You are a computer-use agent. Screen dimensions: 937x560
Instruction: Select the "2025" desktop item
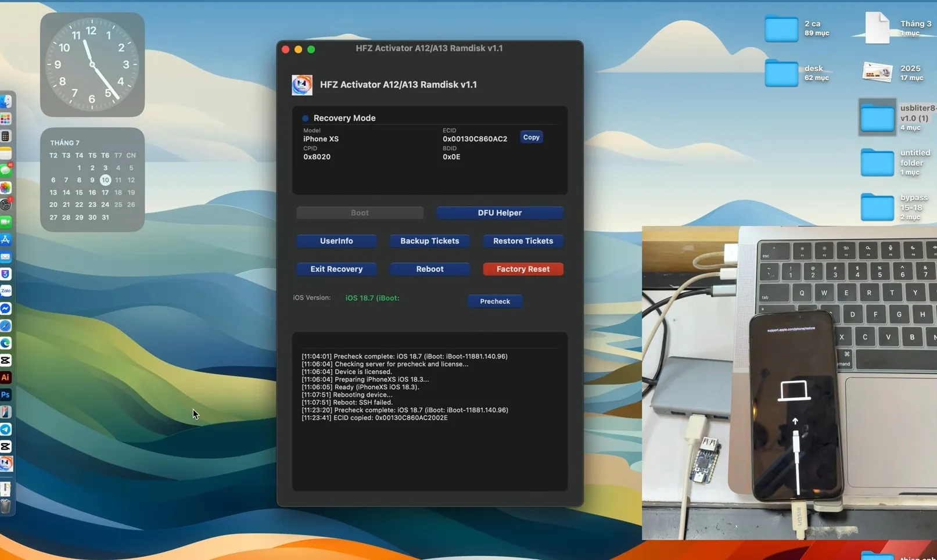[x=877, y=73]
